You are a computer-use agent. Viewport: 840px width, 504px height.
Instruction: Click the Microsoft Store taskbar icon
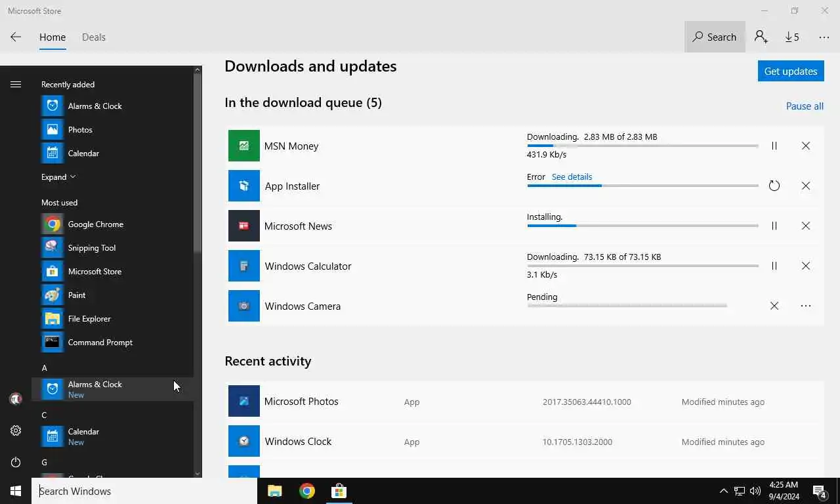pos(339,491)
